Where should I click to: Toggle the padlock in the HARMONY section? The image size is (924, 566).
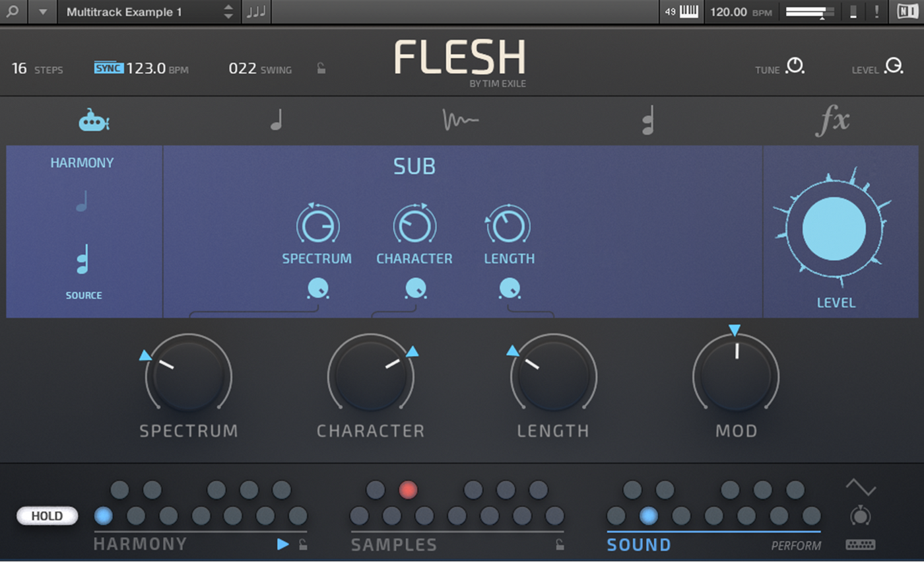302,544
